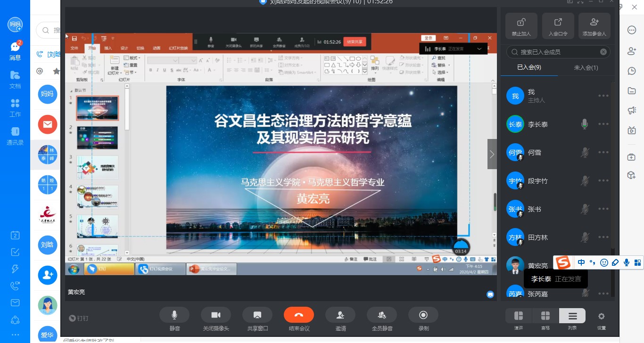Click the member search field

point(556,52)
